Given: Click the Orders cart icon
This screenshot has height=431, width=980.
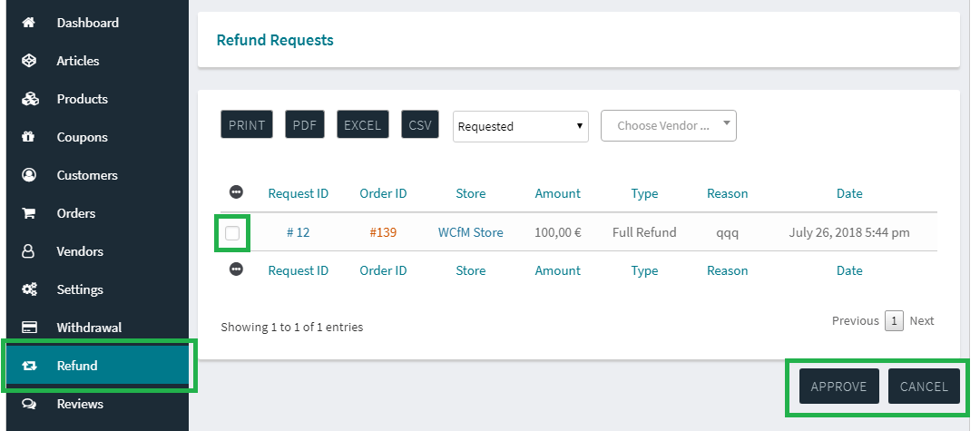Looking at the screenshot, I should tap(29, 213).
